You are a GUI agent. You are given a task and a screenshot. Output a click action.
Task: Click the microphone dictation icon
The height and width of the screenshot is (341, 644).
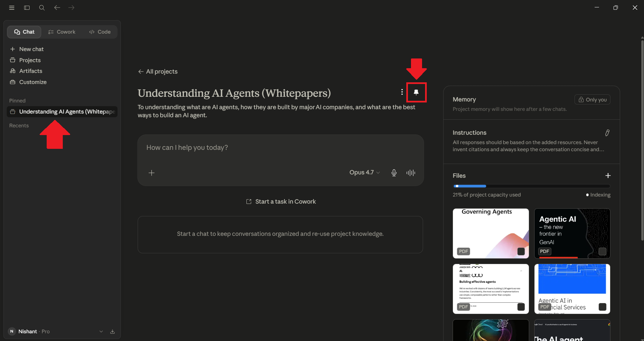[394, 173]
